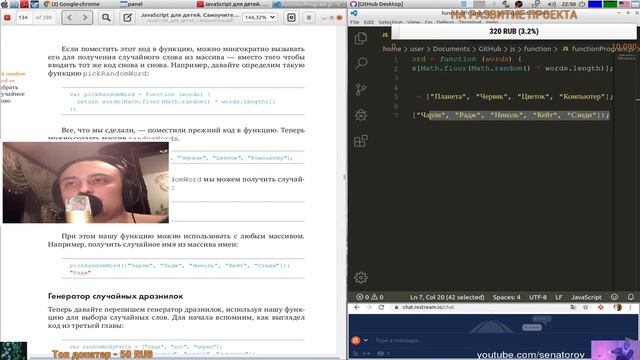Change the Spaces: 4 indentation setting
The width and height of the screenshot is (640, 360).
[x=507, y=297]
